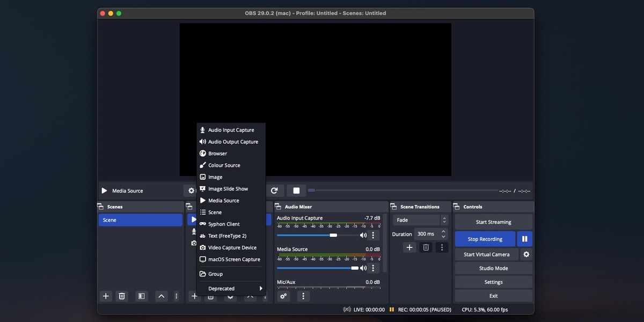Viewport: 644px width, 322px height.
Task: Click the Start Streaming button
Action: (x=493, y=222)
